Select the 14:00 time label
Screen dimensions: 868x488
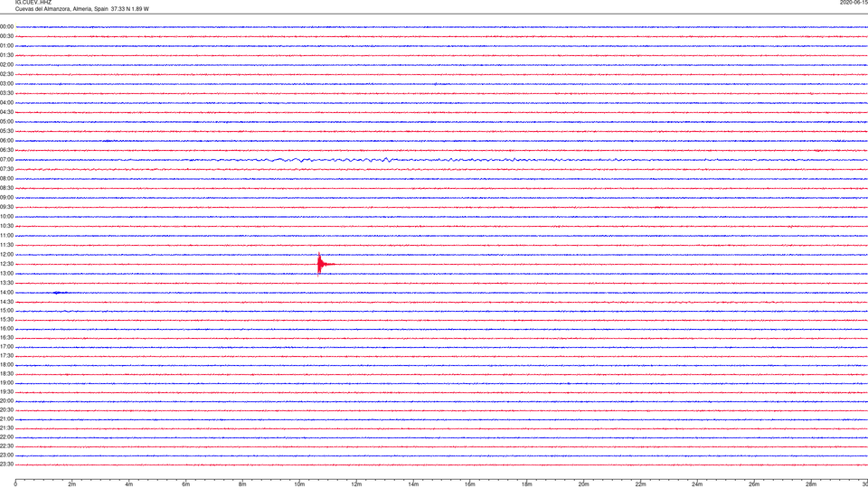[x=6, y=293]
